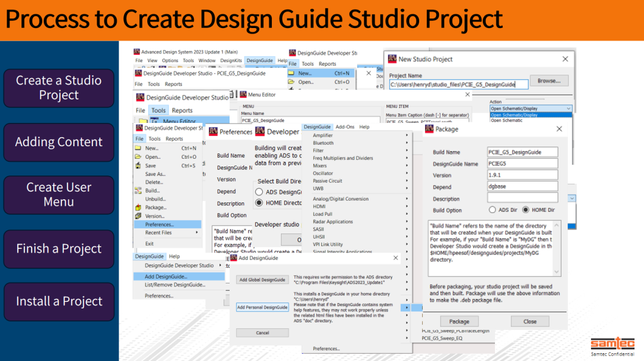Open the Add-Ons menu
The image size is (644, 361).
click(345, 126)
